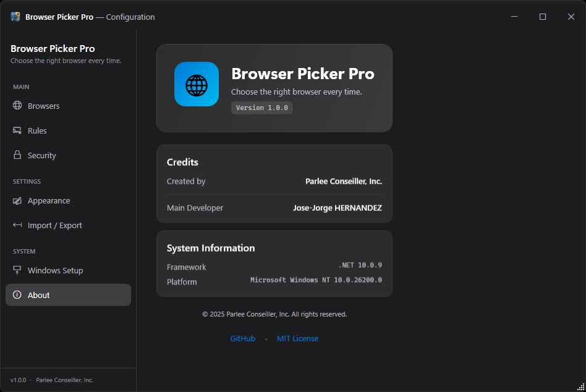Open Import / Export page
The height and width of the screenshot is (392, 586).
pyautogui.click(x=69, y=225)
